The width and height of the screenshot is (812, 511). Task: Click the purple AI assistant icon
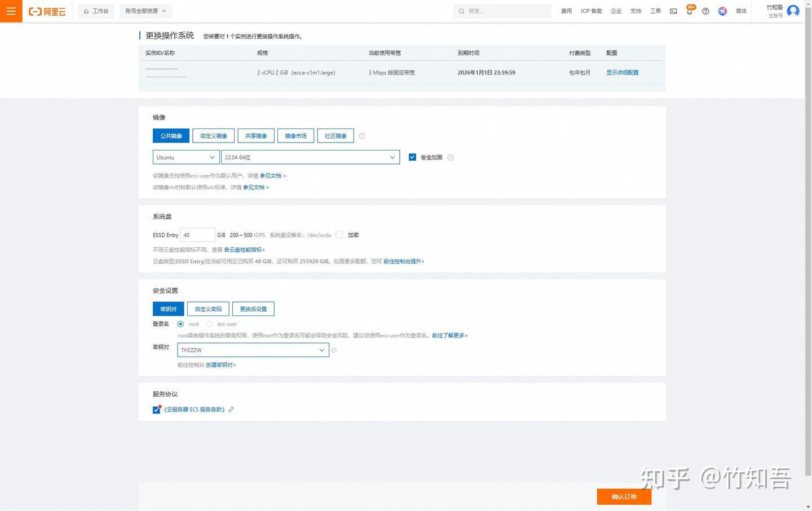(722, 11)
